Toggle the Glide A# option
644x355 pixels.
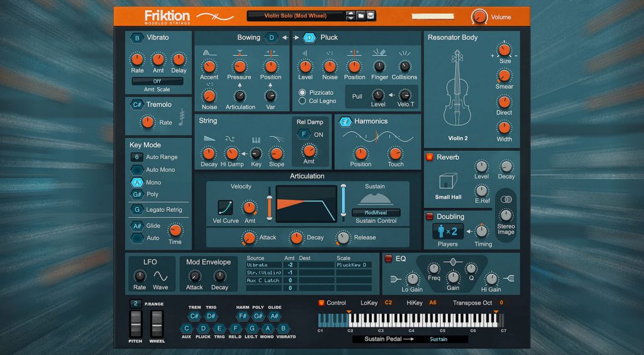[136, 226]
